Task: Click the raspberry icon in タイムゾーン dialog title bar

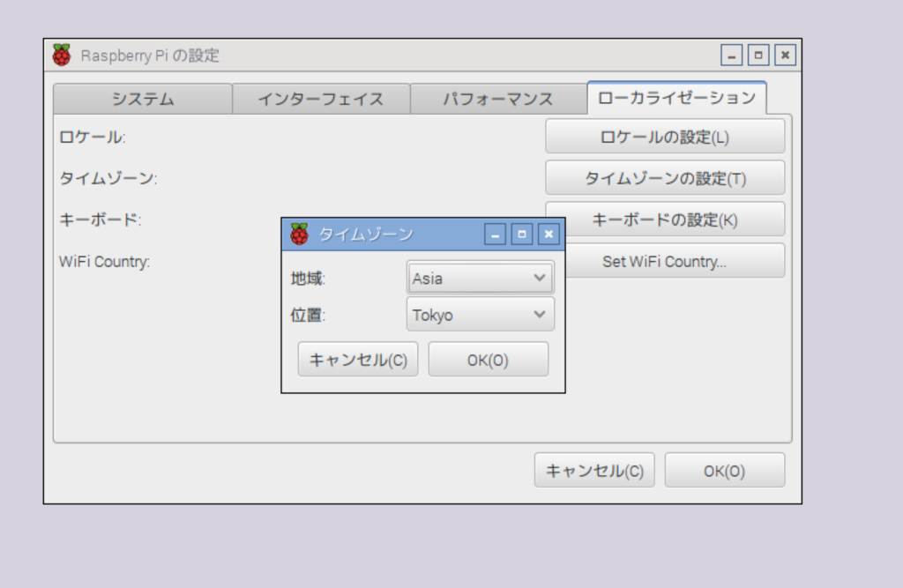Action: tap(300, 234)
